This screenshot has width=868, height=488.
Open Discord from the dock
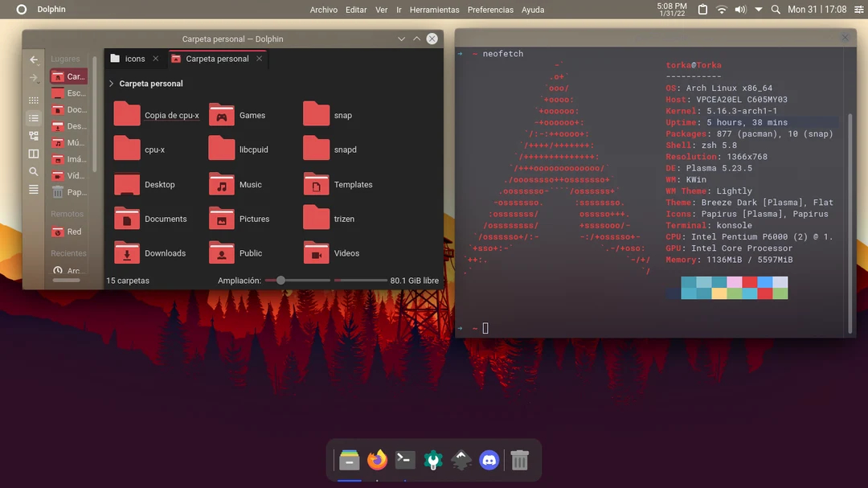tap(489, 461)
